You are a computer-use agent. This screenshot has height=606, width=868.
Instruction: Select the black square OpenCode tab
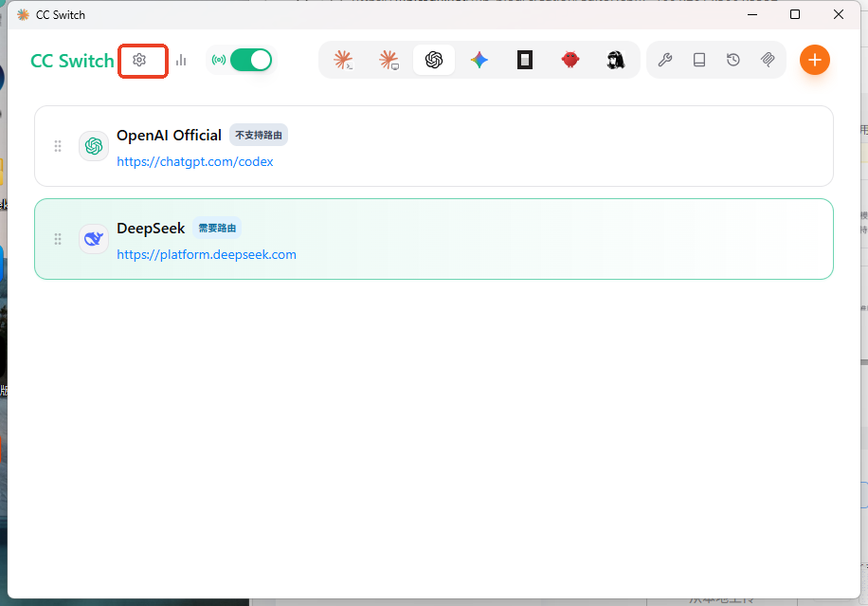point(525,60)
